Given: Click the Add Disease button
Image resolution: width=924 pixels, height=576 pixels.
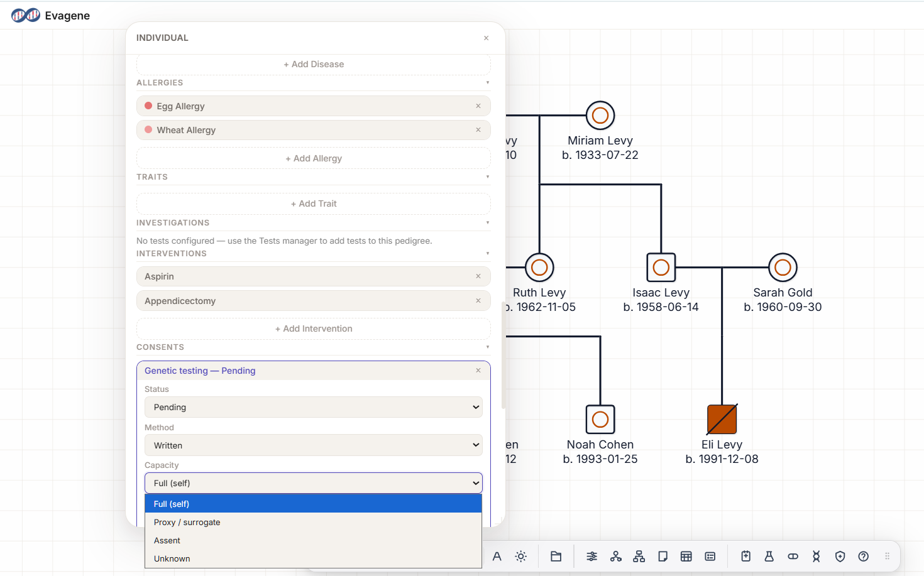Looking at the screenshot, I should pyautogui.click(x=313, y=64).
